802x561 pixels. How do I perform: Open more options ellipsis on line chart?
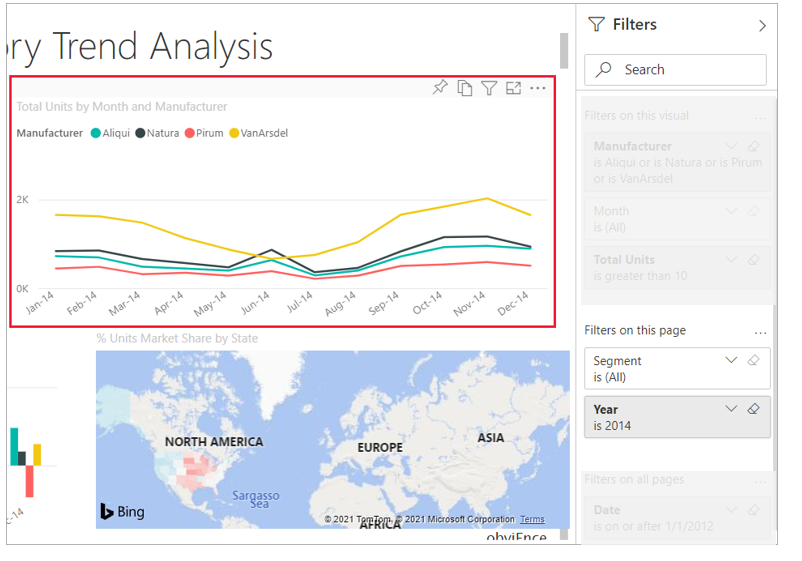pos(538,88)
